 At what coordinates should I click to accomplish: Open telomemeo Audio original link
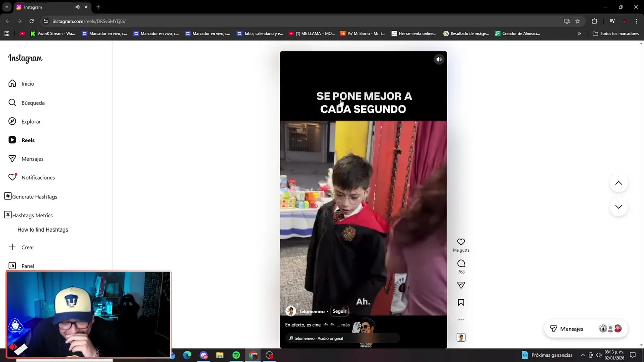click(x=318, y=338)
